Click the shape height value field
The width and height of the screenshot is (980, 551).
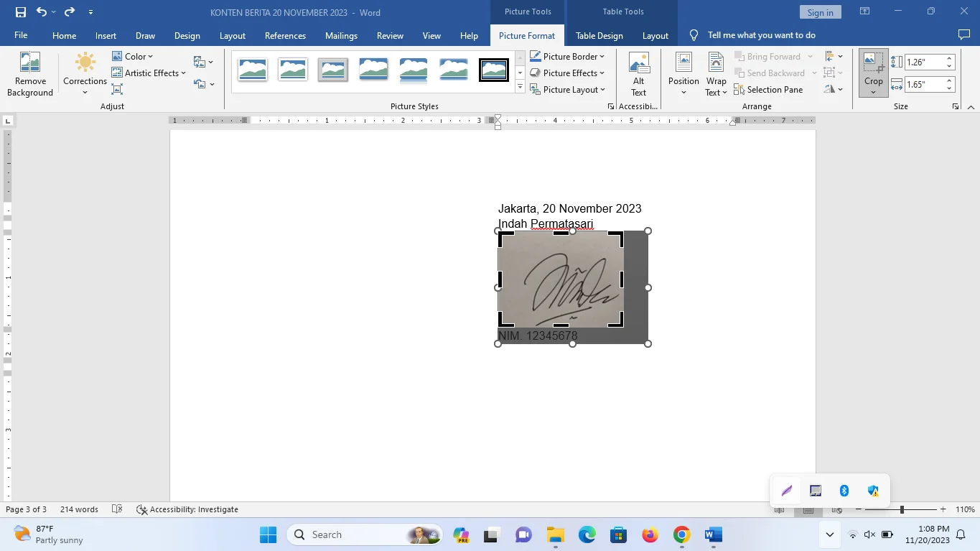click(x=925, y=62)
